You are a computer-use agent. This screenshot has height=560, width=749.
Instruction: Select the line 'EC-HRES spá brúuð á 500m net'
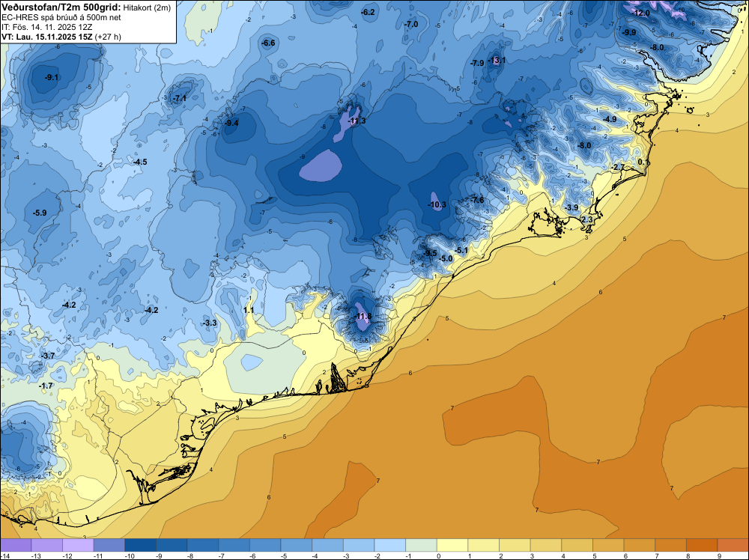point(61,18)
